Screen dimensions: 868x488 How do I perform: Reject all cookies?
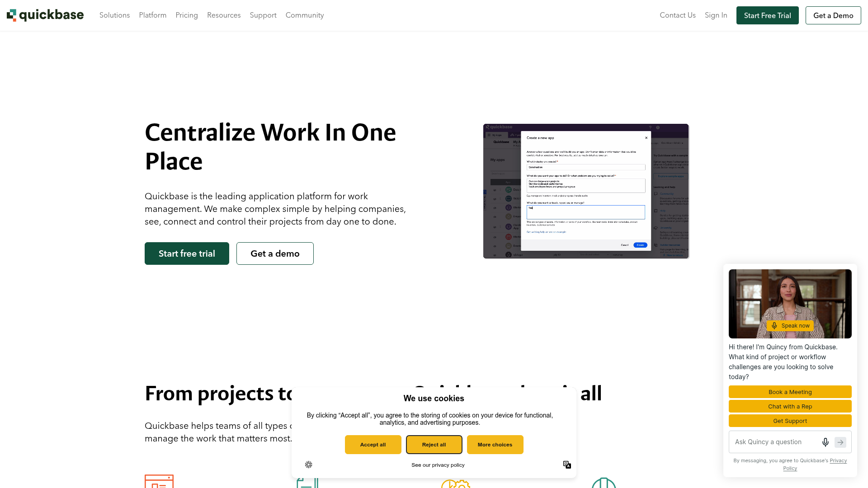click(x=434, y=445)
